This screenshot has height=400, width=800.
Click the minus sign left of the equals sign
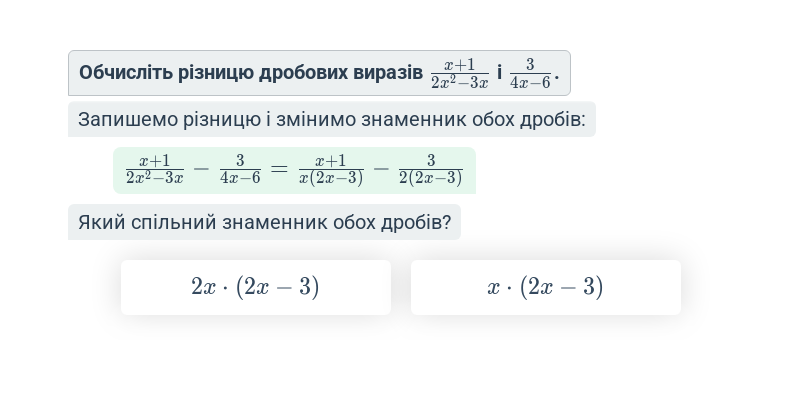point(202,169)
